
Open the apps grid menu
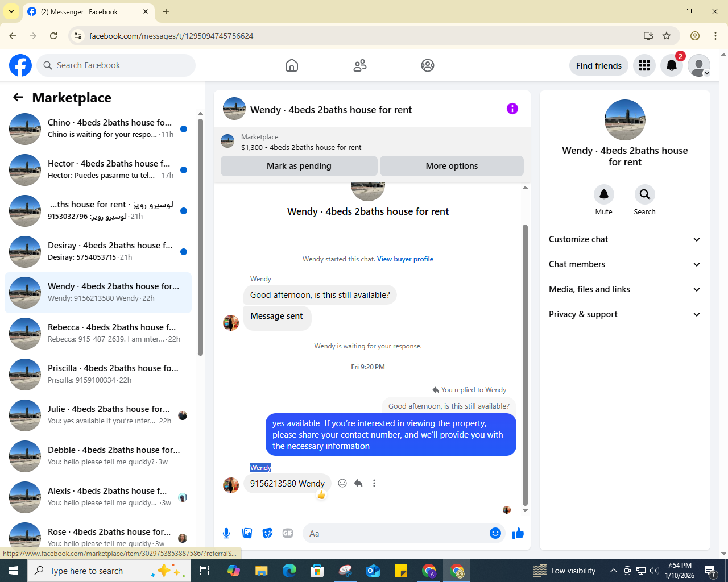pyautogui.click(x=644, y=65)
